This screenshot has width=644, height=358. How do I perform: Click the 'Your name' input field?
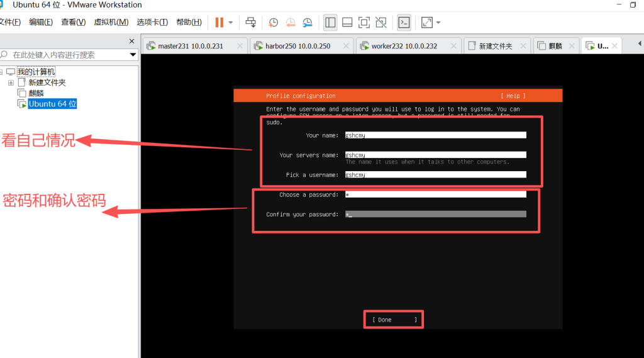tap(435, 135)
